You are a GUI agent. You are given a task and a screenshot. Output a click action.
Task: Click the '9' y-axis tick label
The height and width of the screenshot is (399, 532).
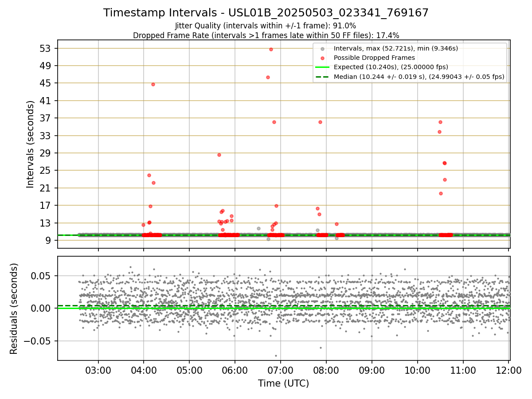[49, 241]
